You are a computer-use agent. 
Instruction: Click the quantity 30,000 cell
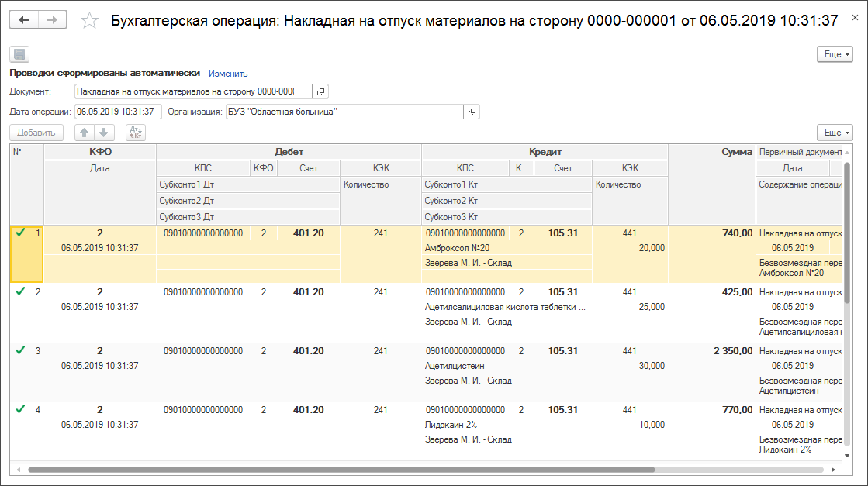630,366
